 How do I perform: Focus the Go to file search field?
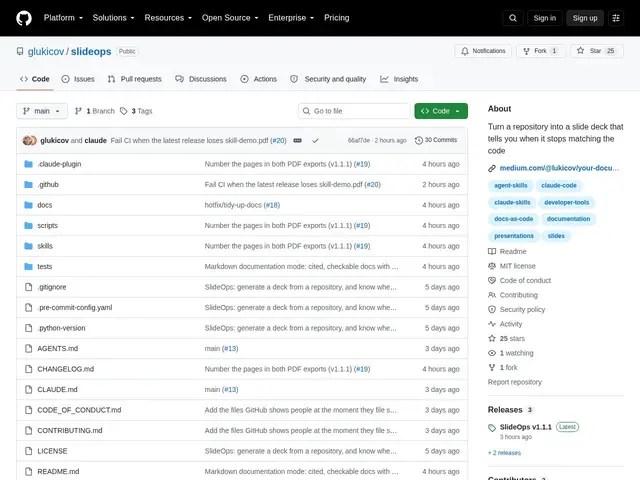(354, 111)
